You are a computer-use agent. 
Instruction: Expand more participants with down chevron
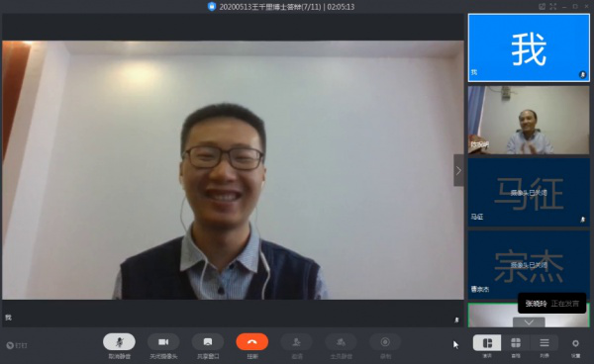[x=529, y=322]
